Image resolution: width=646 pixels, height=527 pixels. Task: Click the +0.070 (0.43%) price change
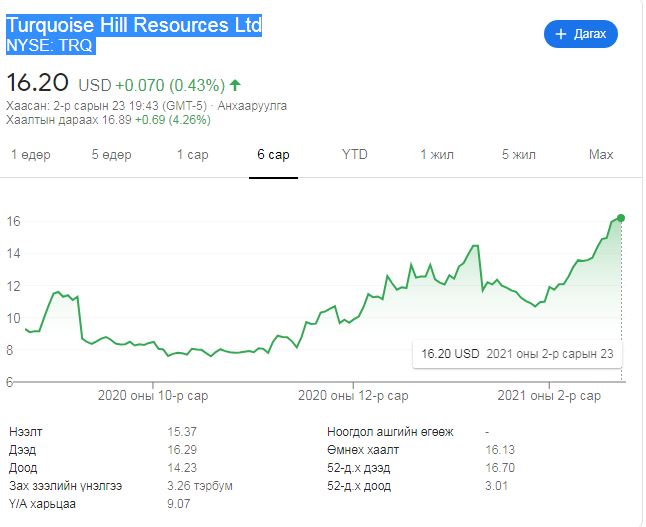point(170,85)
